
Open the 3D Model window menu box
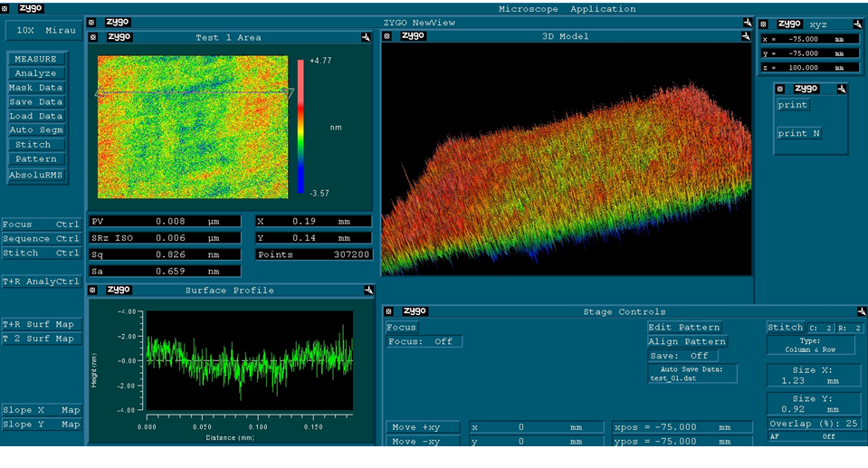tap(387, 36)
